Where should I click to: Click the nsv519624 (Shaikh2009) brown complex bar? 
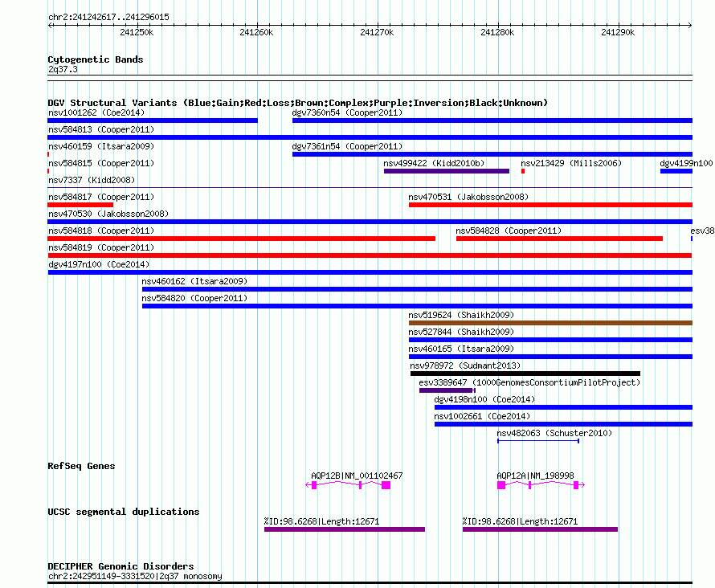(x=550, y=323)
